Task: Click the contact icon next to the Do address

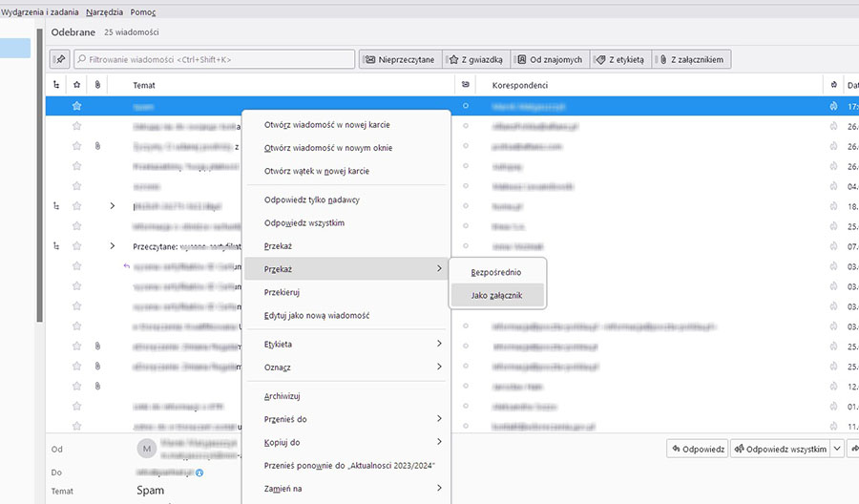Action: [199, 472]
